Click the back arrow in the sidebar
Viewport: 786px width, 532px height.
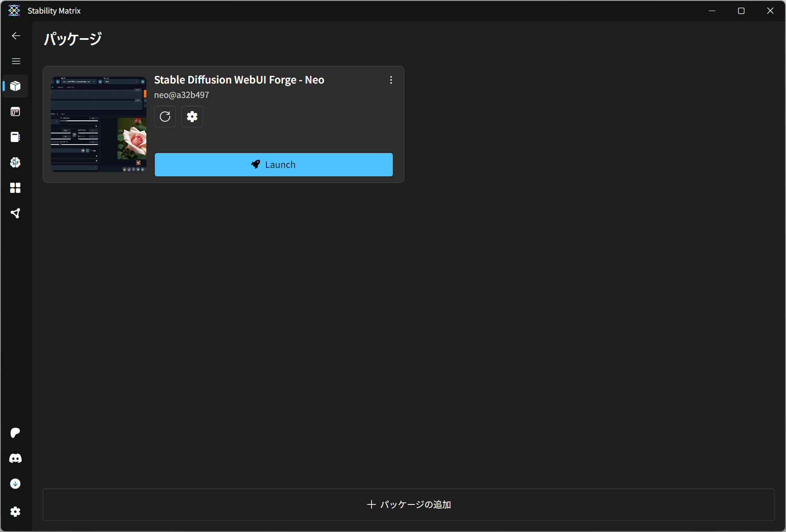(x=16, y=36)
